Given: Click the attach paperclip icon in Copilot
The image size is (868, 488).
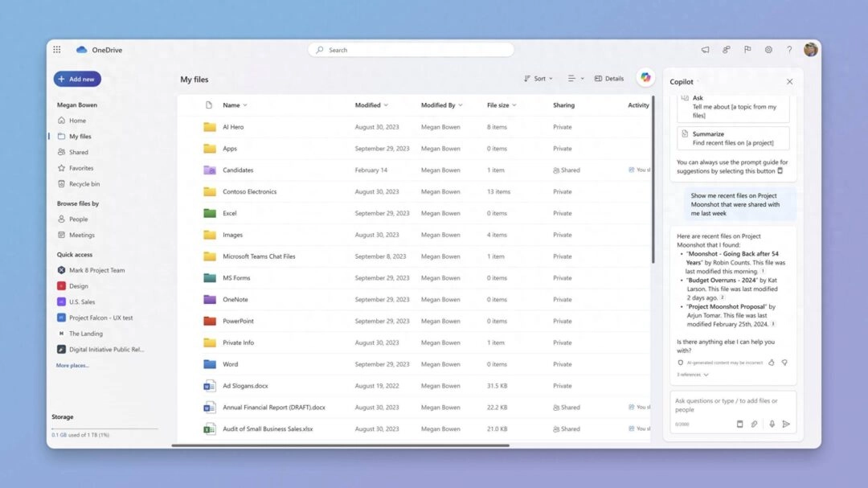Looking at the screenshot, I should tap(755, 424).
